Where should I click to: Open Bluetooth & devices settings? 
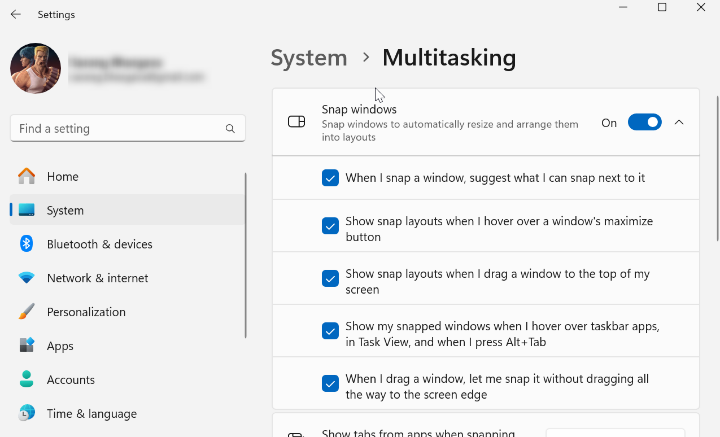(127, 244)
